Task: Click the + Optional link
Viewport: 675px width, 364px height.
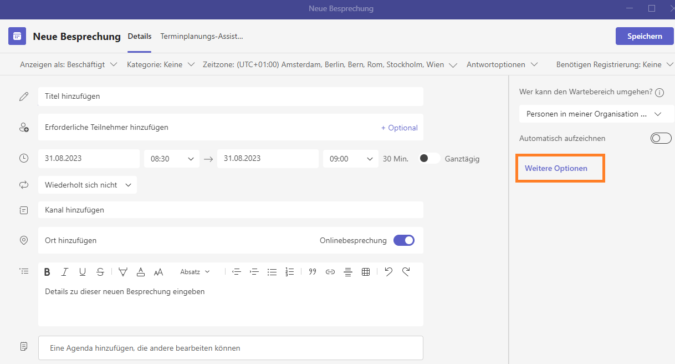Action: pos(399,128)
